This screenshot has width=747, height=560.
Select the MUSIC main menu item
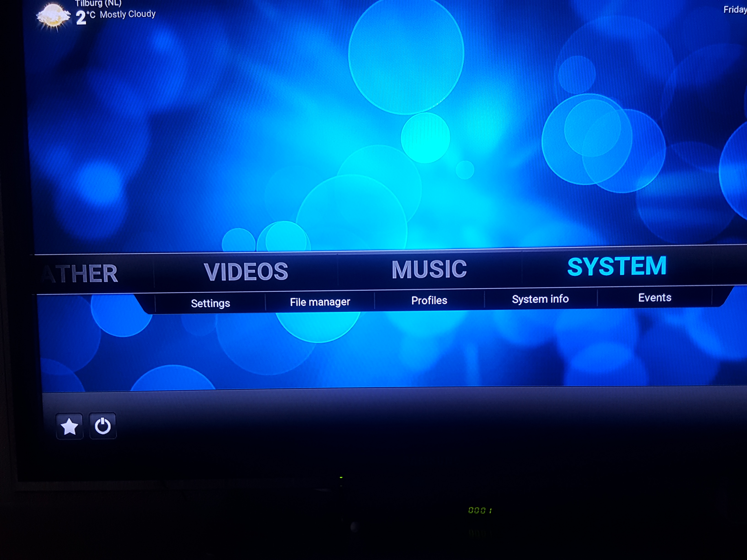[429, 269]
